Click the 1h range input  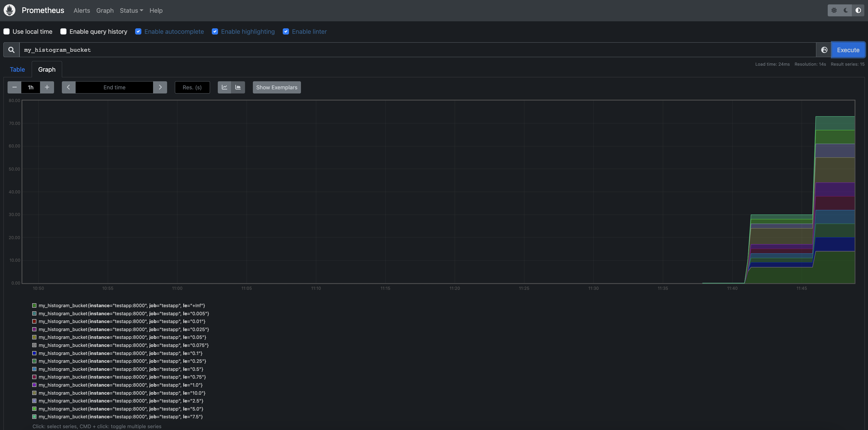pyautogui.click(x=31, y=87)
